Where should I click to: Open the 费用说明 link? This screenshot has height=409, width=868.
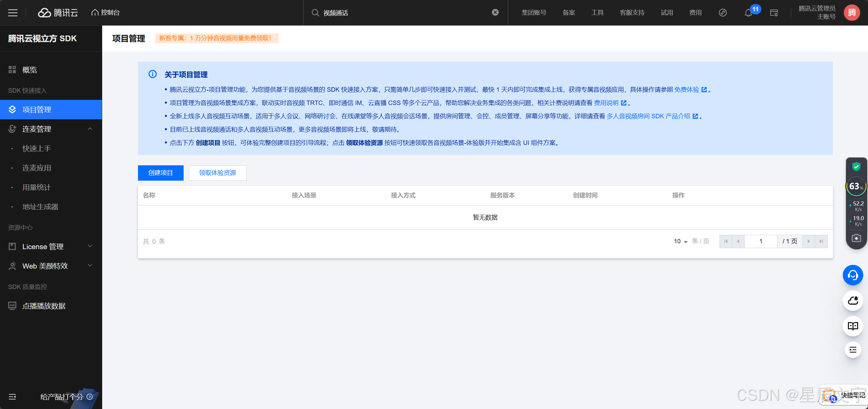click(x=606, y=103)
